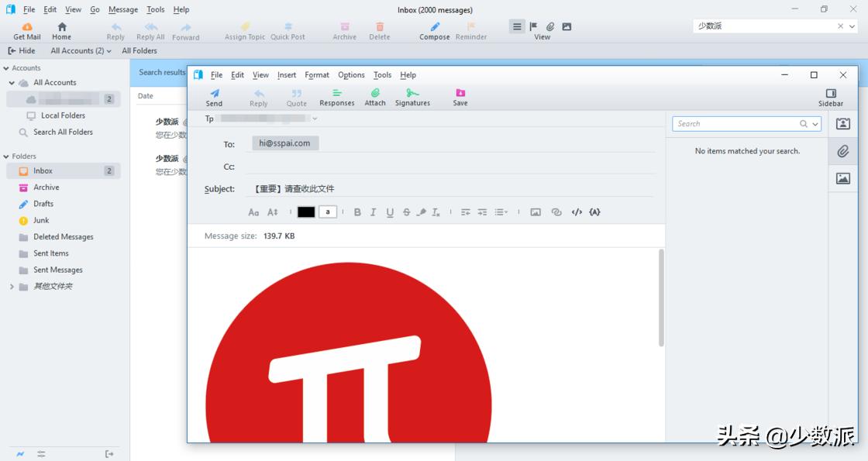The image size is (868, 461).
Task: Open contacts tab in compose sidebar
Action: pyautogui.click(x=842, y=124)
